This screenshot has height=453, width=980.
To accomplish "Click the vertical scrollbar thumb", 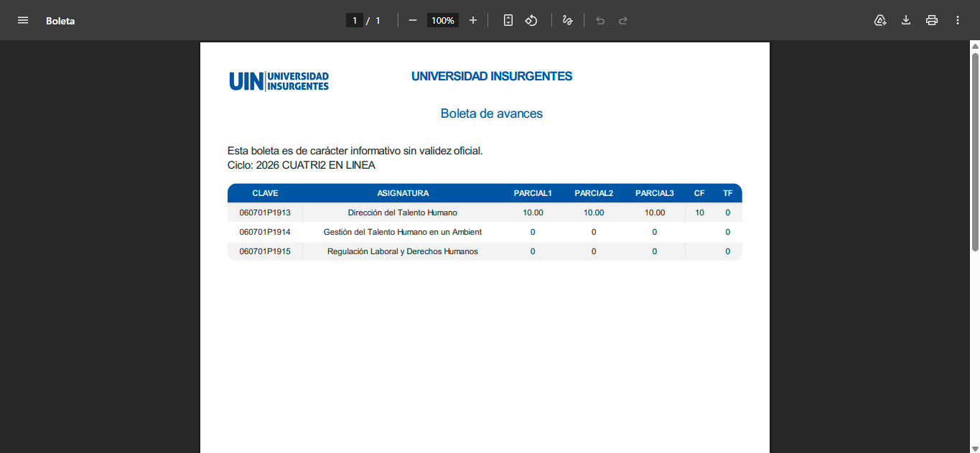I will pos(975,151).
